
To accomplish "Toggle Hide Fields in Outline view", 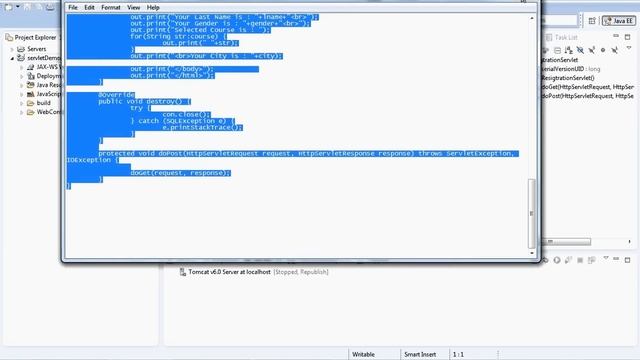I will point(580,50).
